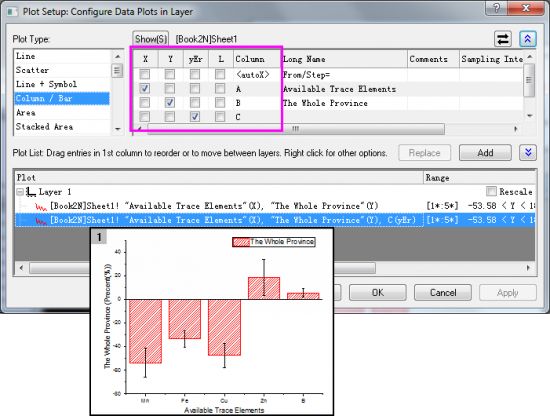Click the OK button
The height and width of the screenshot is (416, 550).
(378, 293)
